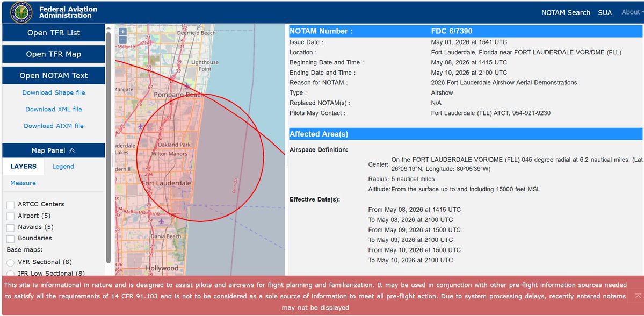
Task: Click the Radius 5 nautical miles text
Action: (401, 179)
